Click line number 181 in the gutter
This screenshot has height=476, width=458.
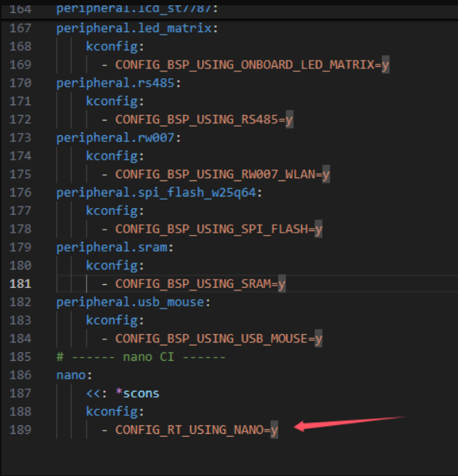pyautogui.click(x=20, y=284)
